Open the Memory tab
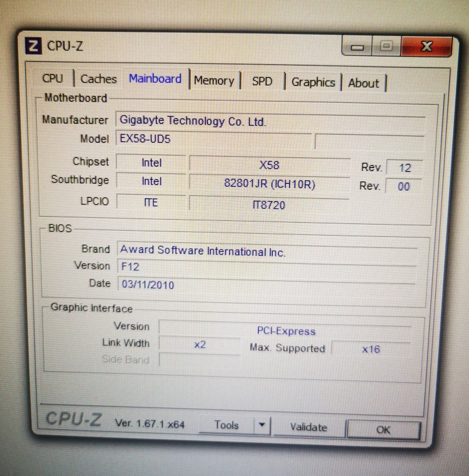 pyautogui.click(x=214, y=81)
